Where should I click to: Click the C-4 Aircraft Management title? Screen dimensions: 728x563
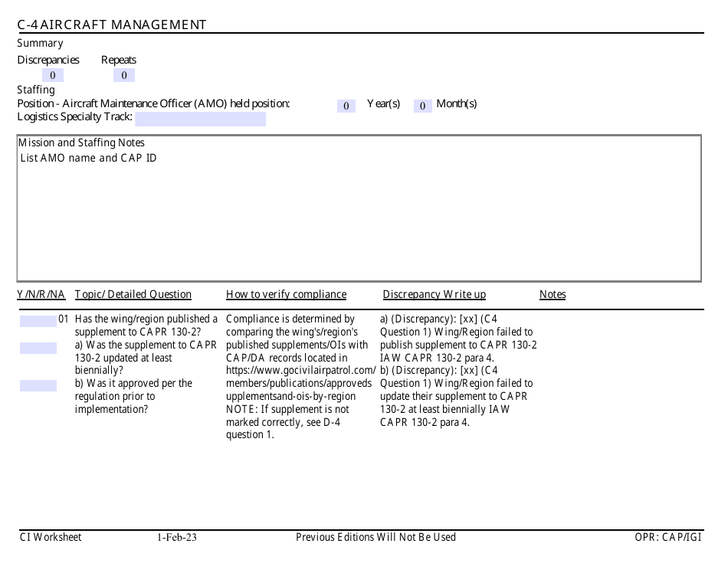(112, 25)
